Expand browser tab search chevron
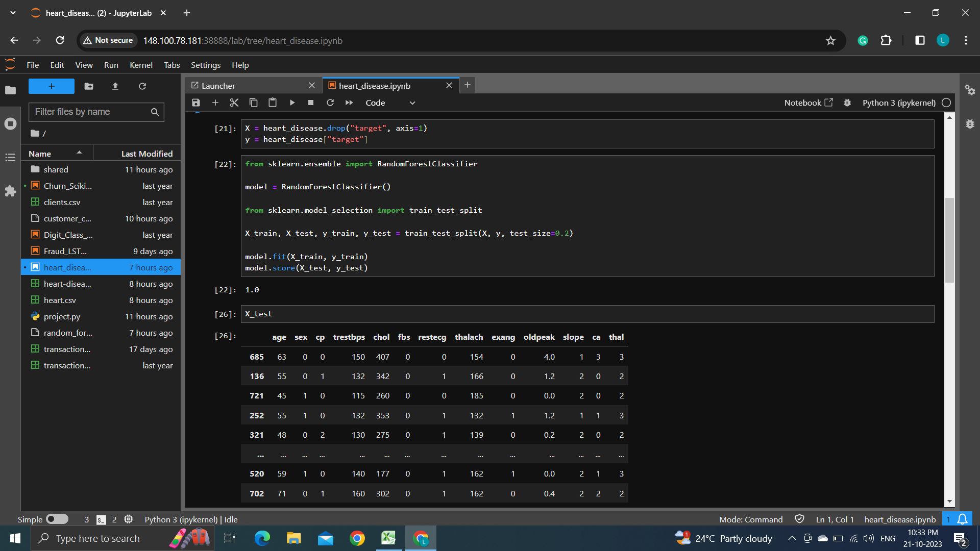980x551 pixels. coord(13,13)
